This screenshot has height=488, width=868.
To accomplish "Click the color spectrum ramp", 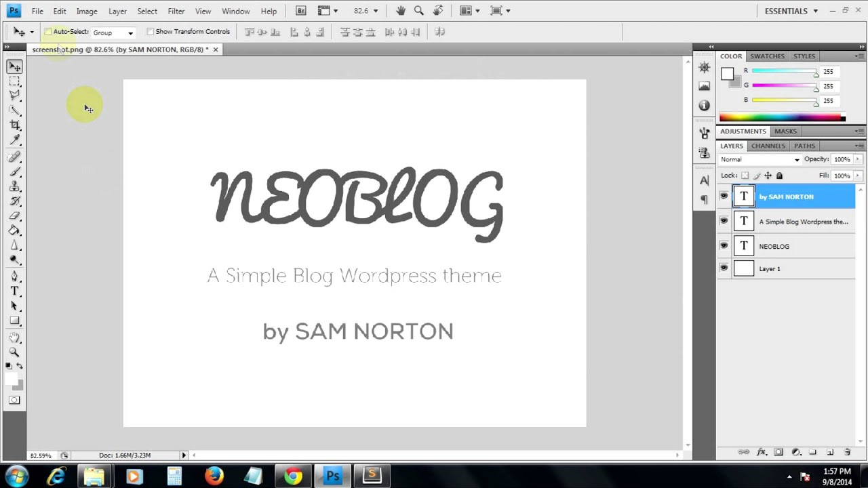I will 783,118.
